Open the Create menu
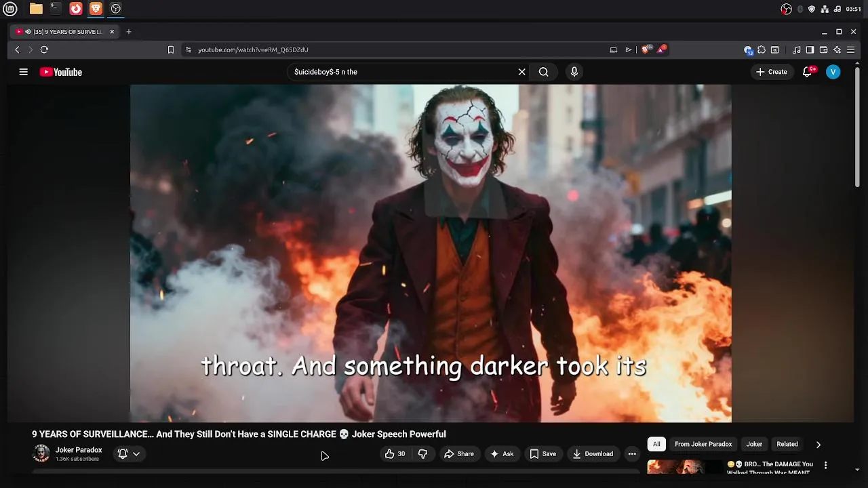 point(772,72)
